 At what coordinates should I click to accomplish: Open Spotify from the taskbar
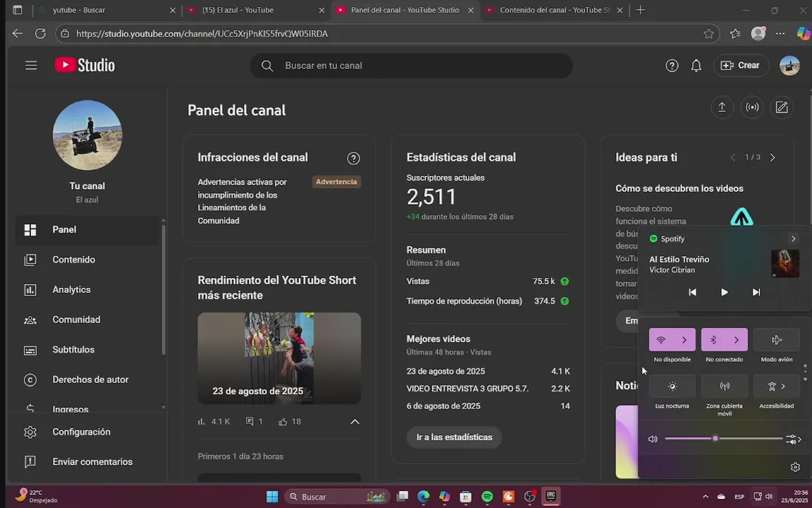coord(487,497)
